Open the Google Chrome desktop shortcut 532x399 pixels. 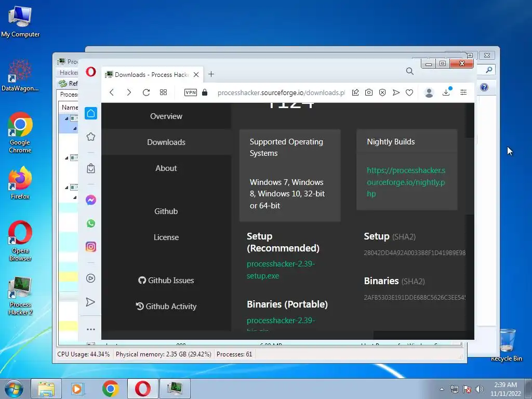point(20,132)
